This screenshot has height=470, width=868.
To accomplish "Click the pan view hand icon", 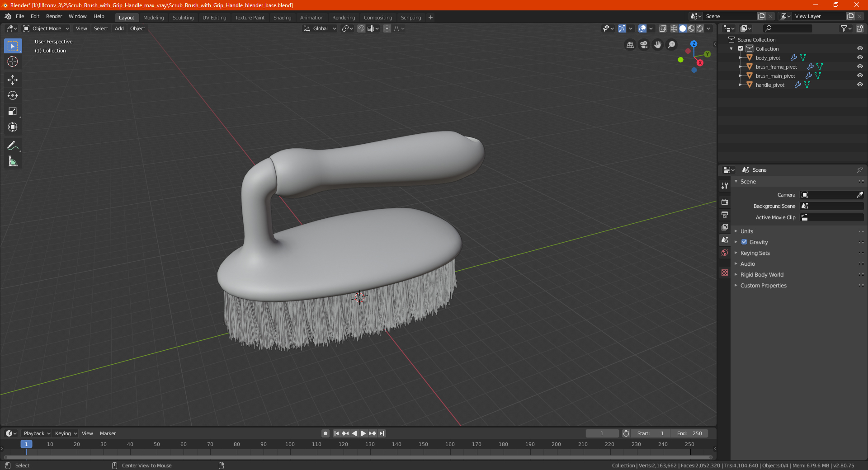I will pyautogui.click(x=658, y=45).
